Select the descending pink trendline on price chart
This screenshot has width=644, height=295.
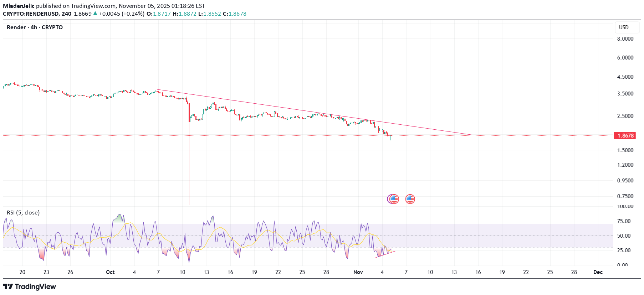point(314,113)
